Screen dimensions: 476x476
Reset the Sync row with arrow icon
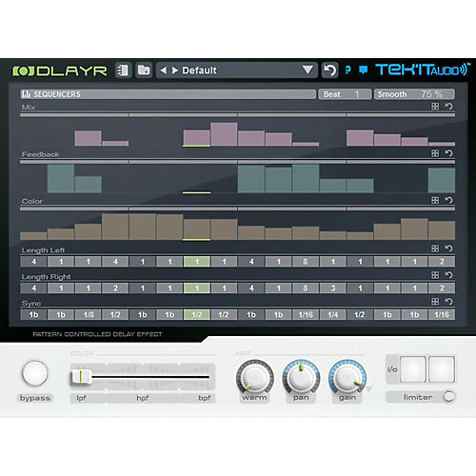click(448, 302)
